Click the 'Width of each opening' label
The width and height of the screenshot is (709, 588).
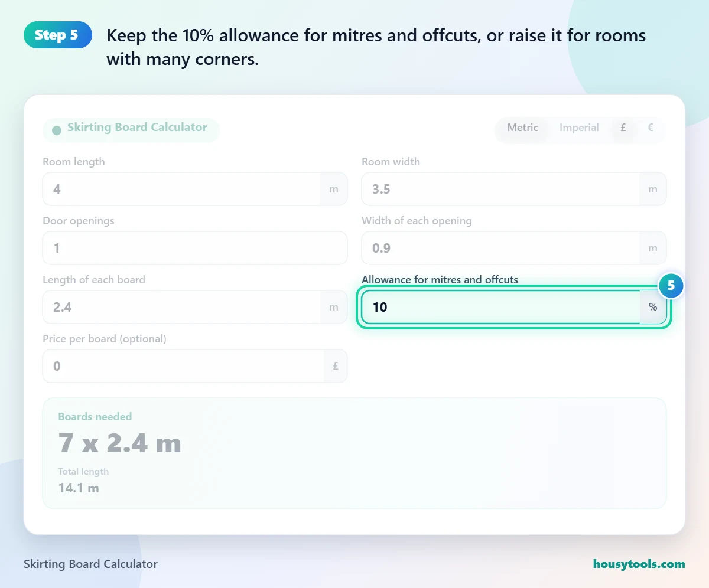coord(417,221)
